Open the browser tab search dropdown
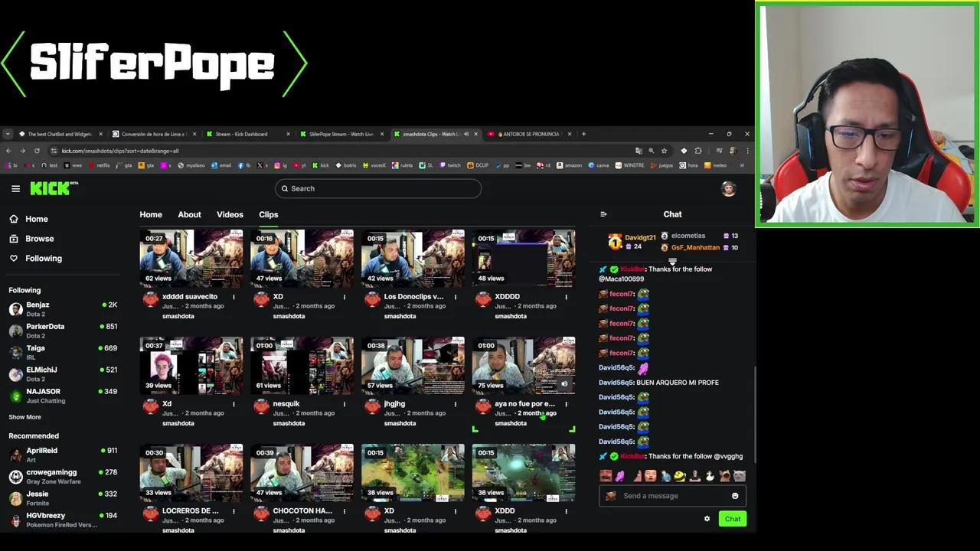This screenshot has height=551, width=980. pyautogui.click(x=8, y=134)
